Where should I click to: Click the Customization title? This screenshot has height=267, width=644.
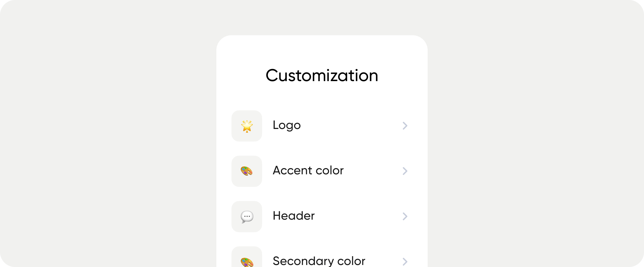click(x=322, y=75)
